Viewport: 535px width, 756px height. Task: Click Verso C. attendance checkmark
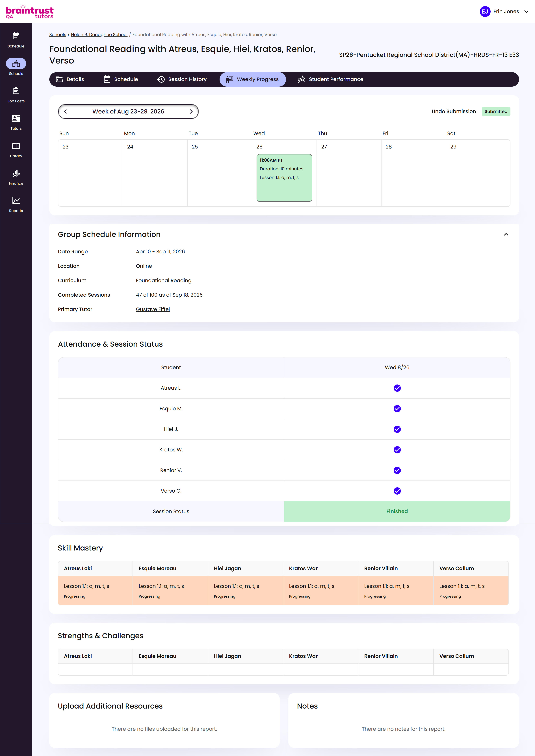click(397, 491)
